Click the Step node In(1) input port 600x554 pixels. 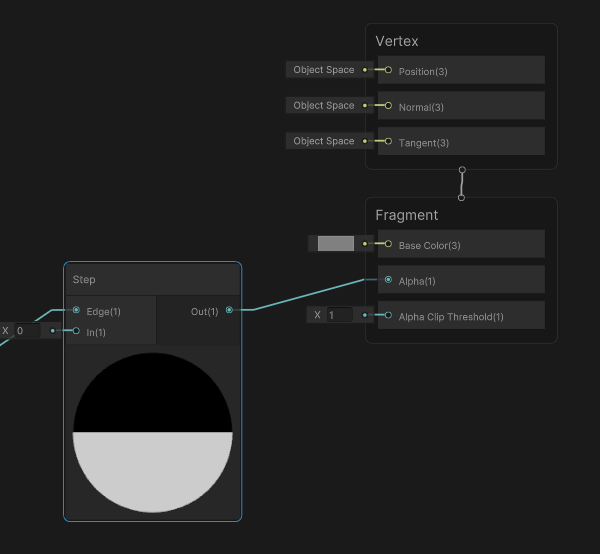(76, 331)
